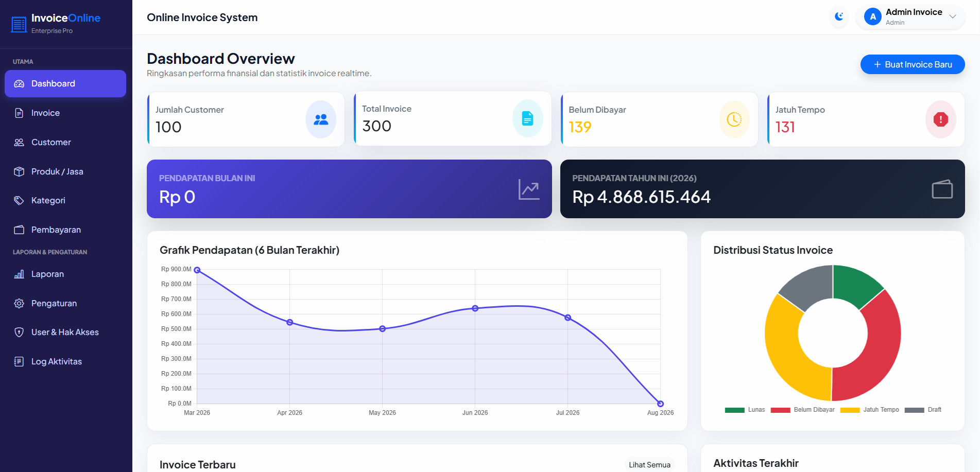Open Lihat Semua link for recent invoices
This screenshot has width=980, height=472.
[x=649, y=465]
